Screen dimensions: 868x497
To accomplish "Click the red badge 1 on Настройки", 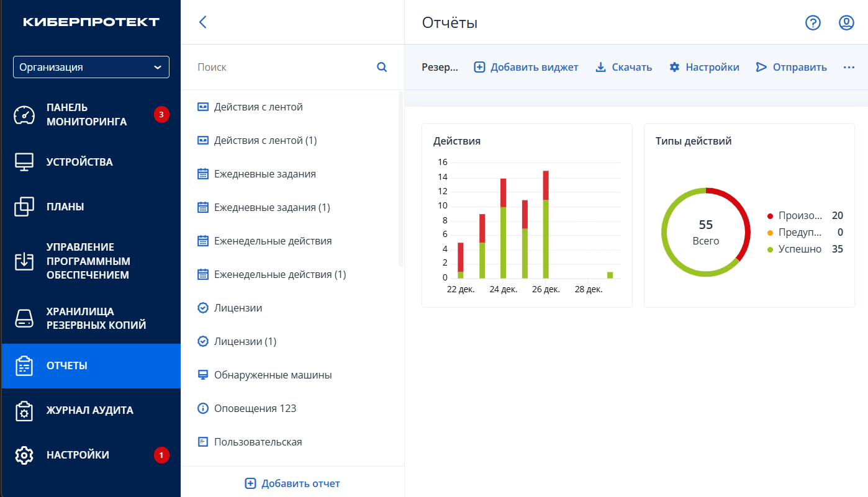I will click(x=161, y=455).
